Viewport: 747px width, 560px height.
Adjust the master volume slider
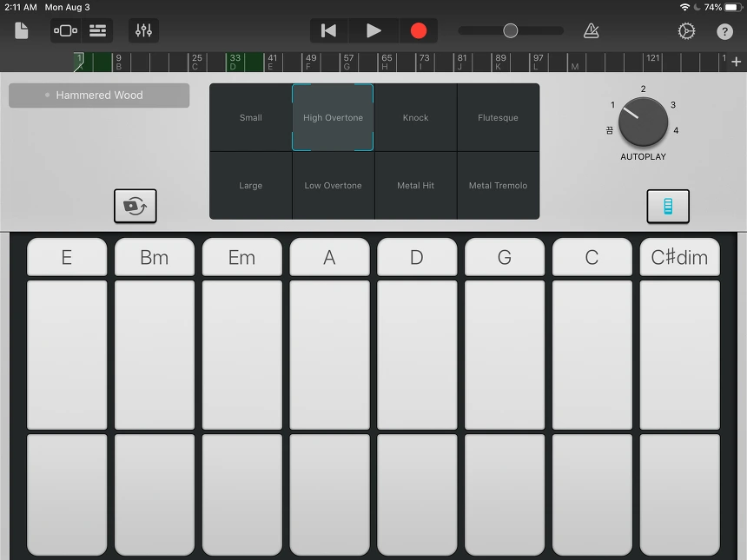(511, 31)
